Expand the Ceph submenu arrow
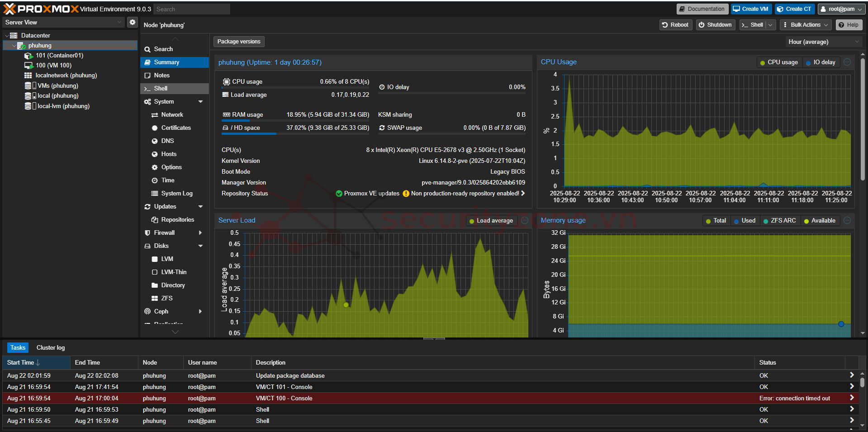This screenshot has height=432, width=868. tap(200, 312)
